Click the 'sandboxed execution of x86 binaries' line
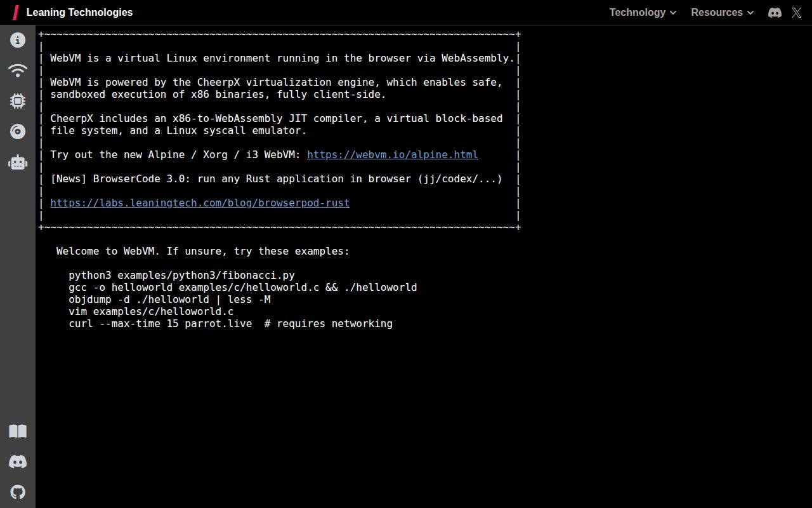Screen dimensions: 812x508 click(218, 94)
